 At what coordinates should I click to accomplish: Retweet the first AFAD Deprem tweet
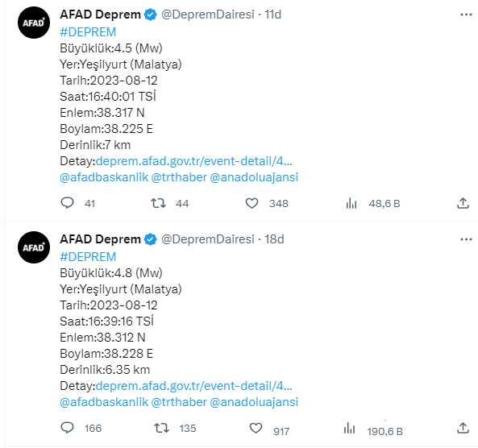pyautogui.click(x=159, y=203)
